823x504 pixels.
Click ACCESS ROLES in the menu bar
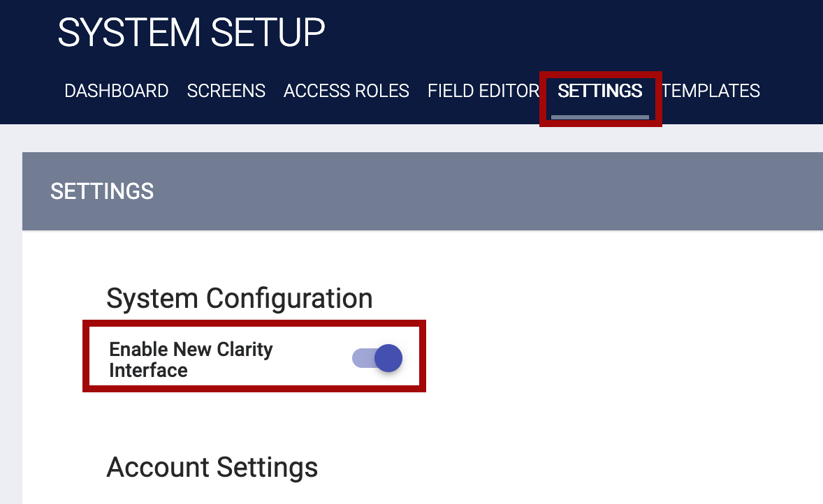[x=346, y=91]
